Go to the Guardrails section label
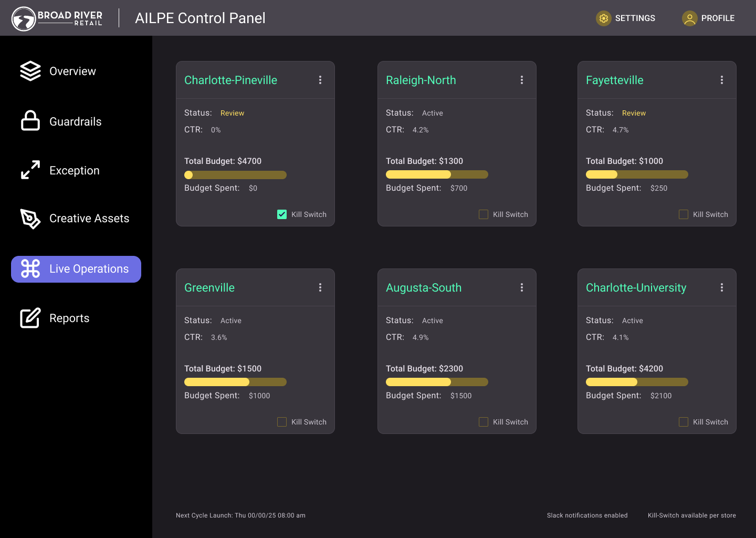 point(75,122)
